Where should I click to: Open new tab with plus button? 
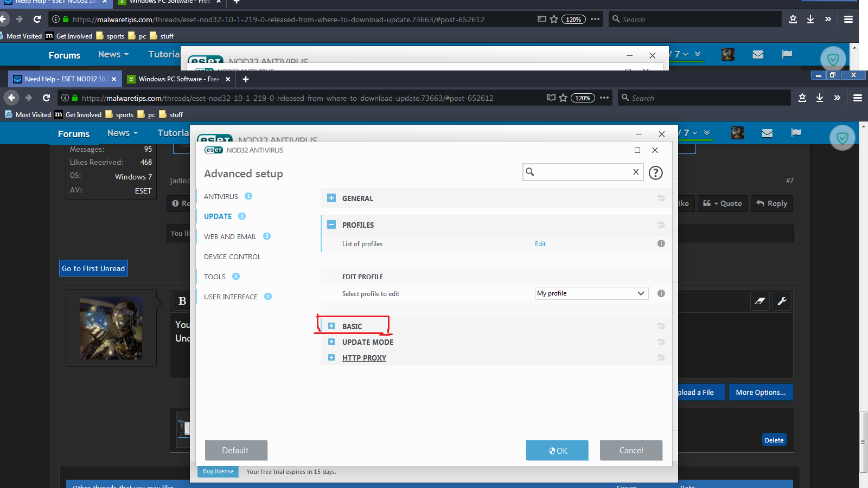(x=246, y=79)
